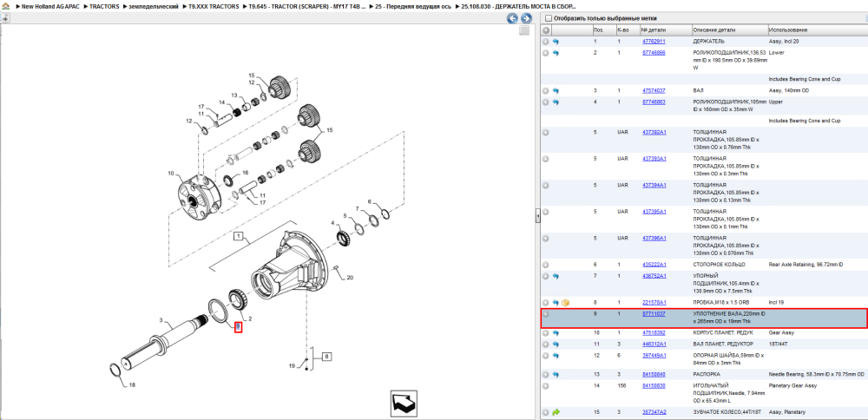
Task: Add part 87746866 using its plus icon
Action: [546, 53]
